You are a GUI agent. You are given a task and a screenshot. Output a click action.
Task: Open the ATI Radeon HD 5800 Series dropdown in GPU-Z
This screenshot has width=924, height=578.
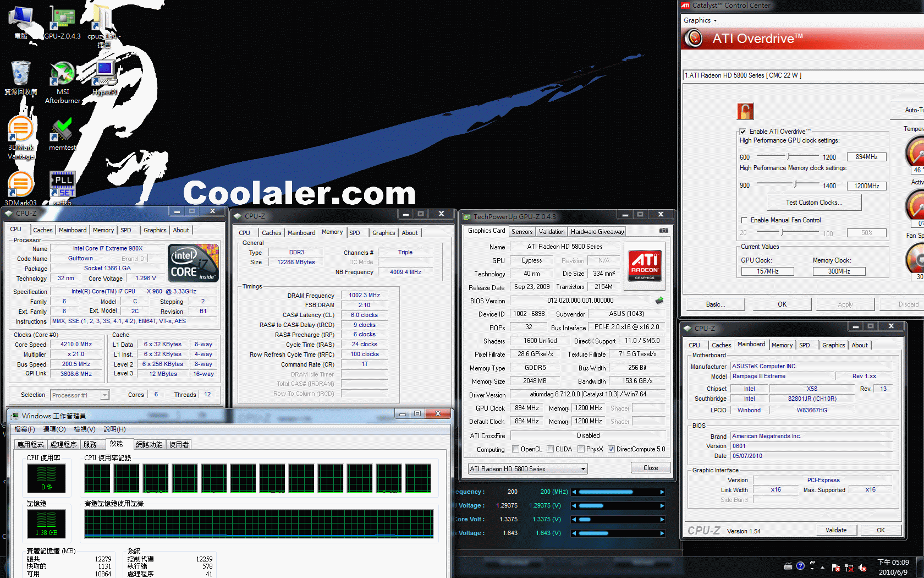click(528, 469)
